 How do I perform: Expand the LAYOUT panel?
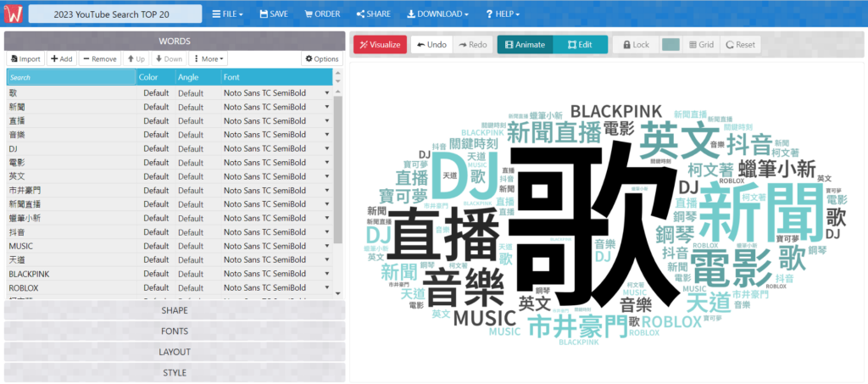pyautogui.click(x=175, y=352)
